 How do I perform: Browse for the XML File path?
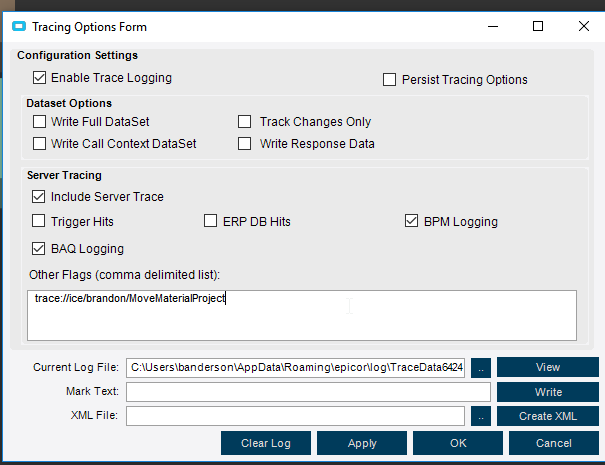point(481,415)
